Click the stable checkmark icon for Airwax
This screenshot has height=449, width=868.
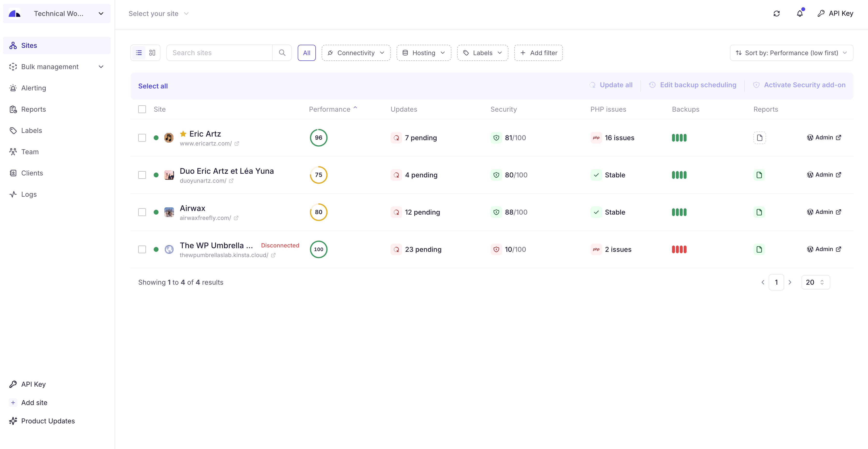point(596,212)
